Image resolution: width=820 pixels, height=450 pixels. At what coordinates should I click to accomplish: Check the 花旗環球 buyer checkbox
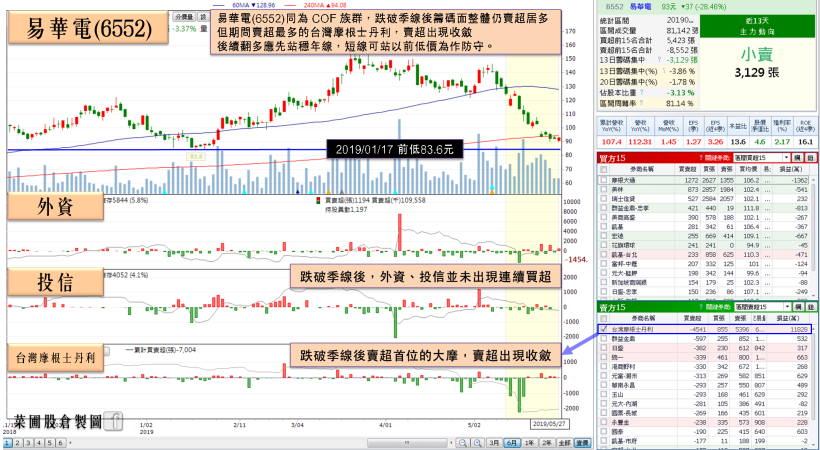[603, 245]
